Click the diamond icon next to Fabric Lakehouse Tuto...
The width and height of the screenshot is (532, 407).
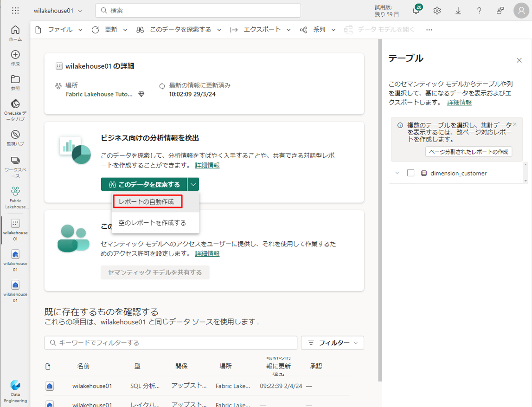point(141,94)
